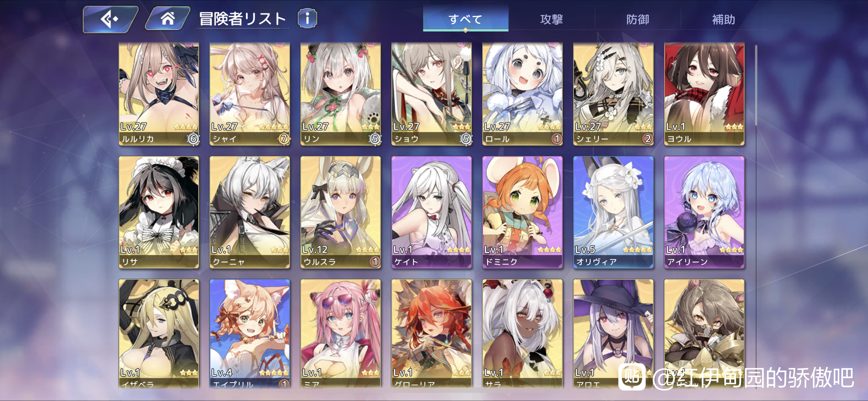Viewport: 868px width, 401px height.
Task: Open the ドミニク character card
Action: [x=522, y=212]
